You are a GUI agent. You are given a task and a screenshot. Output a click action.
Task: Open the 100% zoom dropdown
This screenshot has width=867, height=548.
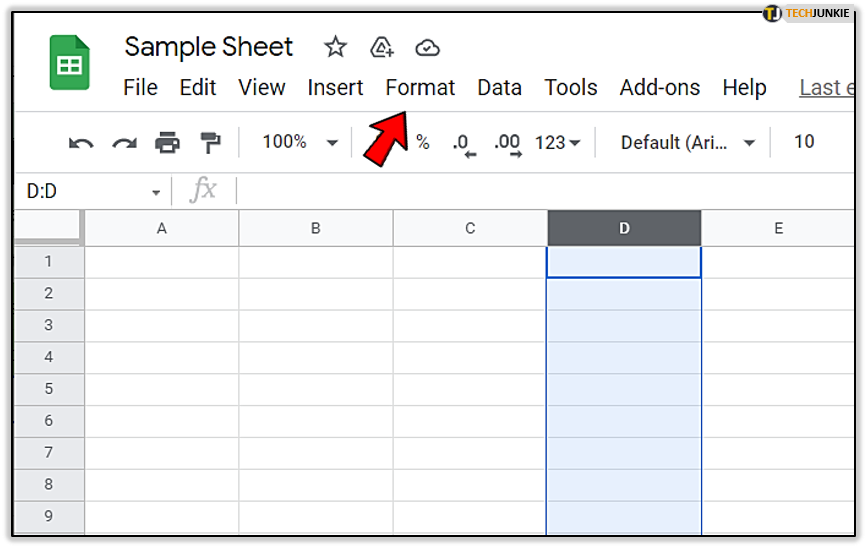[299, 142]
